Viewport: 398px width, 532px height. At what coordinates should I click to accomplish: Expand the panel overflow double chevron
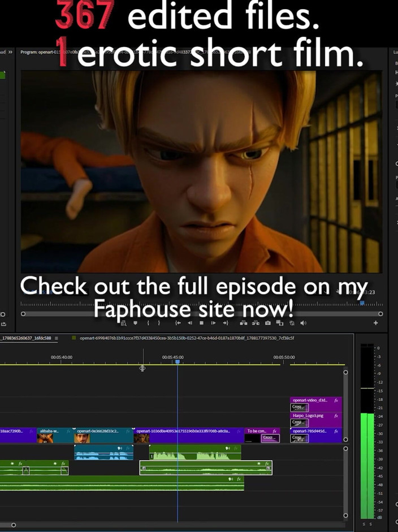(x=10, y=52)
